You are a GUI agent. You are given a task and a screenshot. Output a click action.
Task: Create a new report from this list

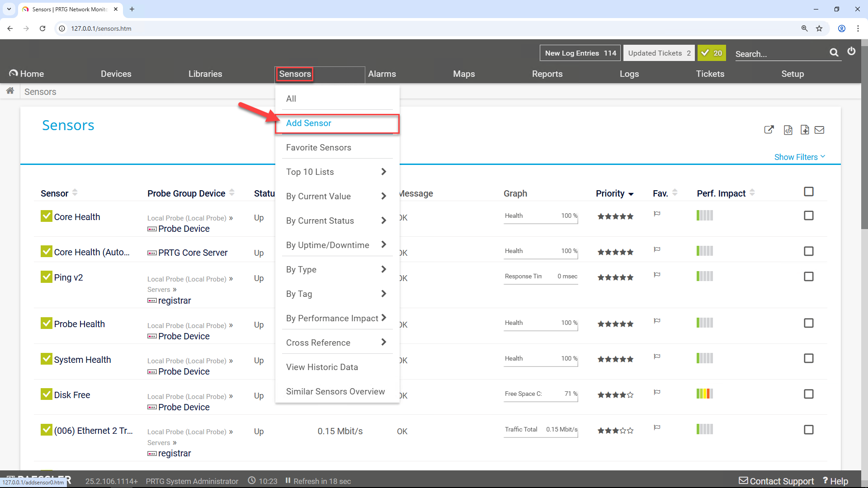tap(805, 130)
